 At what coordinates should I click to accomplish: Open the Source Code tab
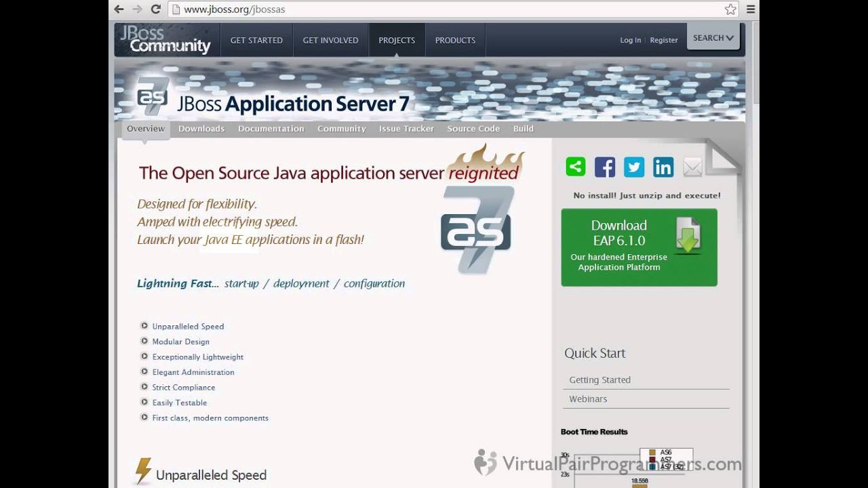pos(473,129)
